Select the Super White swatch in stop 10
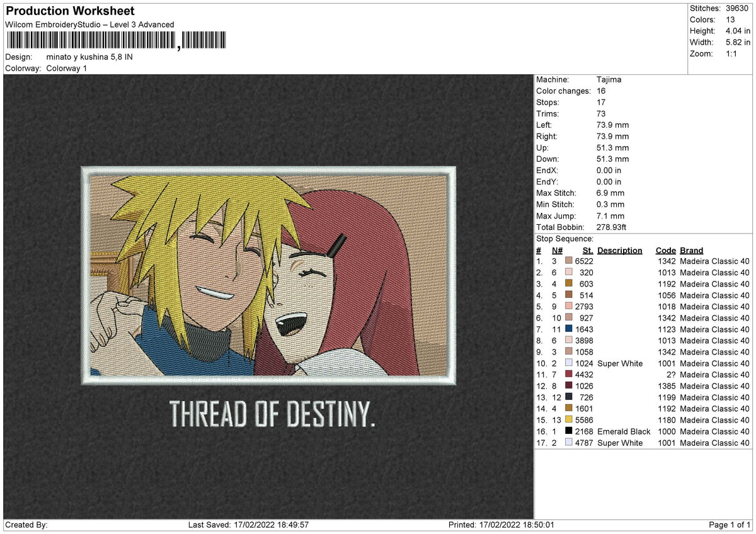 click(x=569, y=363)
